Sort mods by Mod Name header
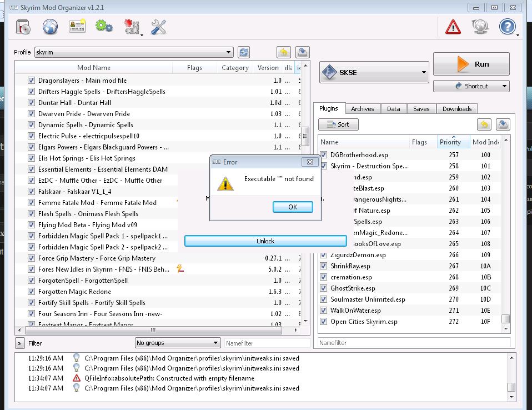532x410 pixels. 94,68
